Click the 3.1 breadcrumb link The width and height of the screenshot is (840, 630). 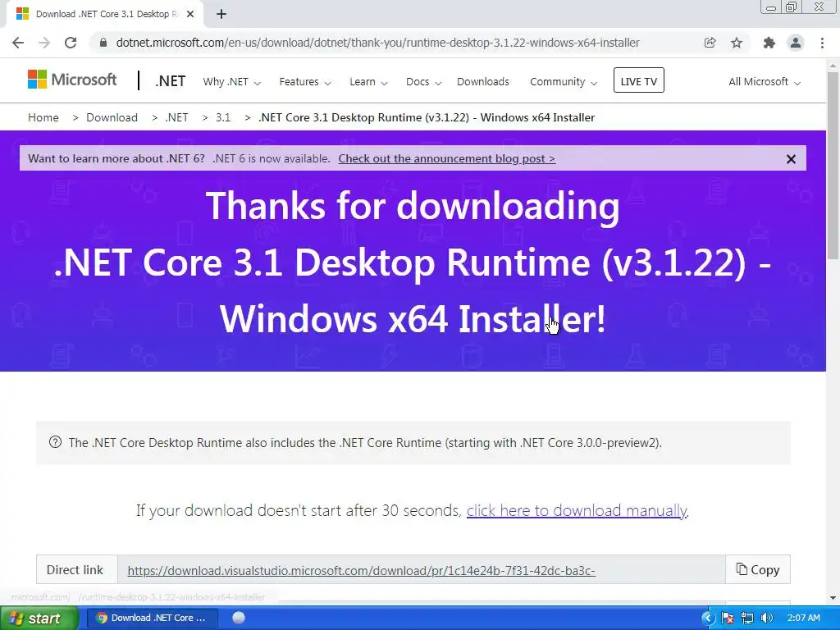(223, 117)
